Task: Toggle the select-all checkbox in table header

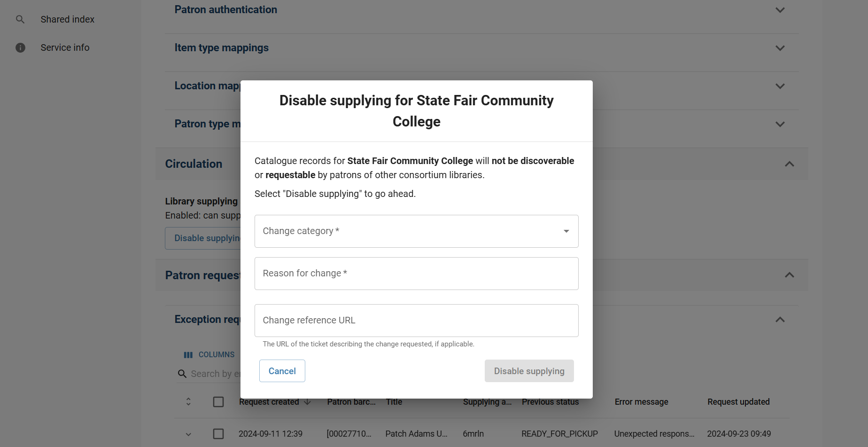Action: click(218, 402)
